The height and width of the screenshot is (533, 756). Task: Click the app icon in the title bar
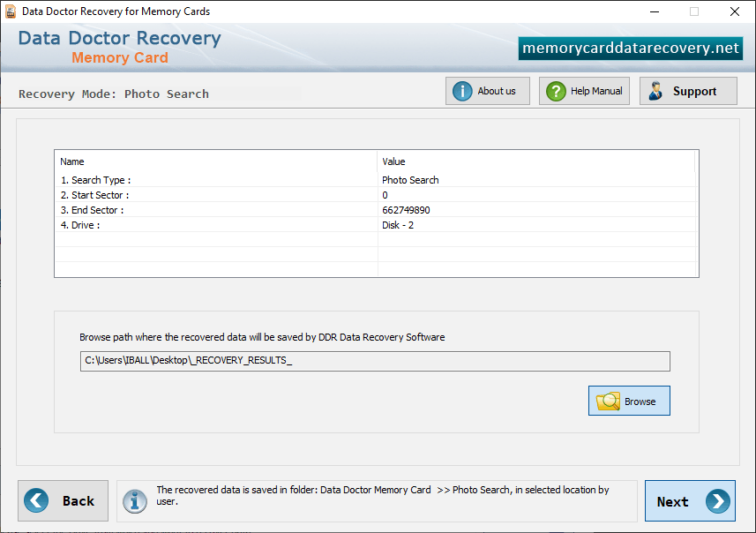(11, 11)
